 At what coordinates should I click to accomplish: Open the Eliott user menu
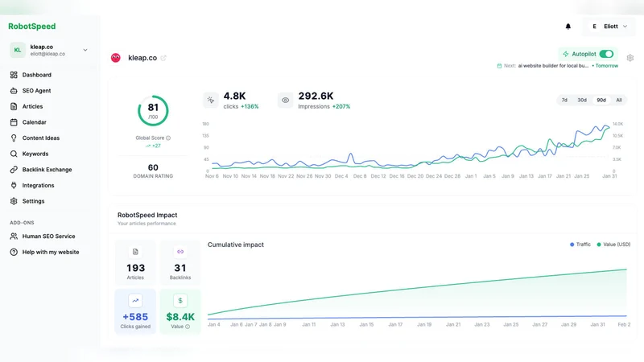[x=609, y=27]
